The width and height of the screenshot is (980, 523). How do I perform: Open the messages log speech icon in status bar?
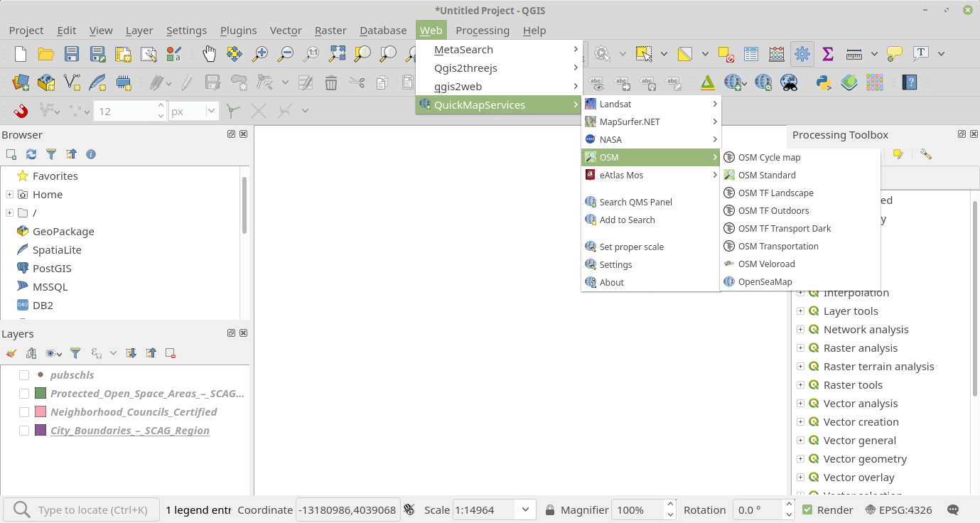pyautogui.click(x=954, y=509)
